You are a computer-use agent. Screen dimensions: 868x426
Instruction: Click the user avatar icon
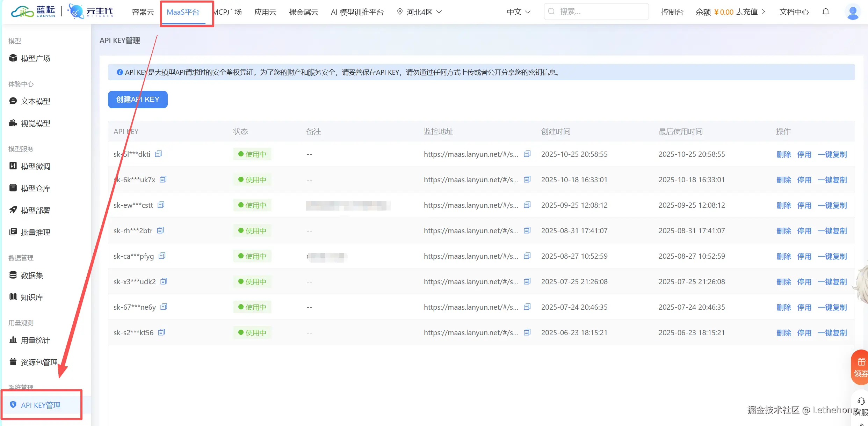(x=852, y=12)
